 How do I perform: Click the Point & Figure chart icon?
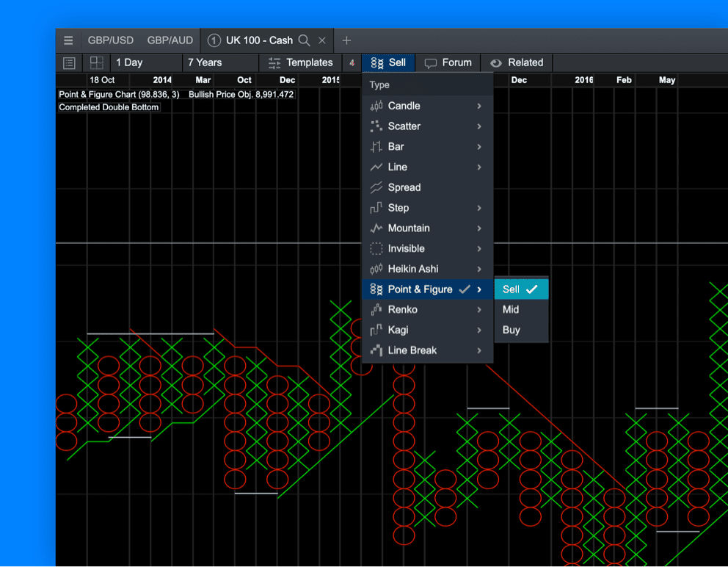click(376, 289)
